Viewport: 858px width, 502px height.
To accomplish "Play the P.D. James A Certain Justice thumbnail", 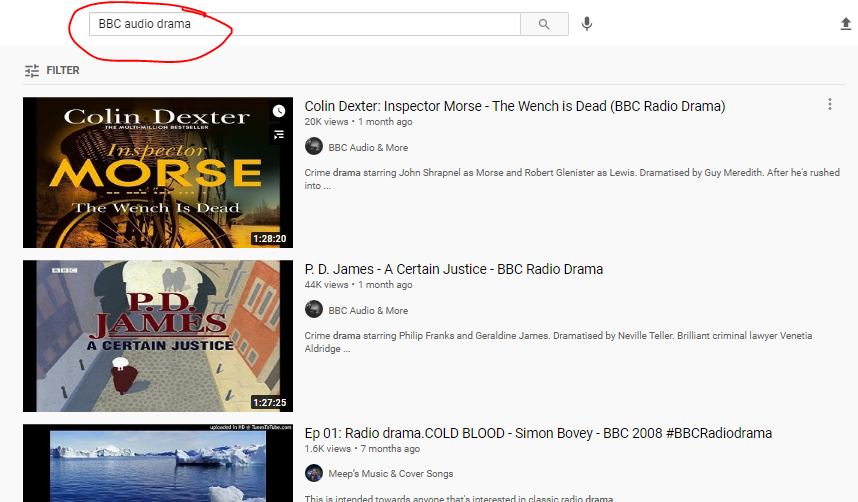I will coord(158,336).
